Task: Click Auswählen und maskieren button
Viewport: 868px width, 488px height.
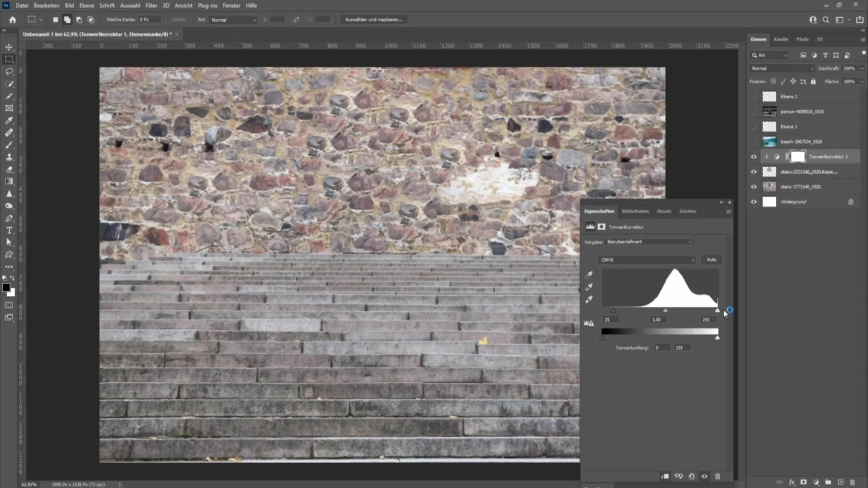Action: (x=375, y=20)
